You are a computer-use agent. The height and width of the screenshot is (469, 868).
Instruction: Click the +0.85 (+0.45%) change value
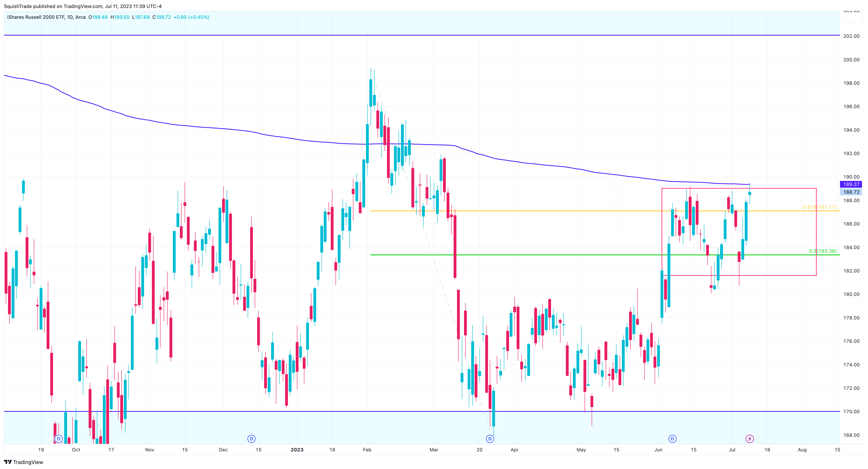point(191,17)
